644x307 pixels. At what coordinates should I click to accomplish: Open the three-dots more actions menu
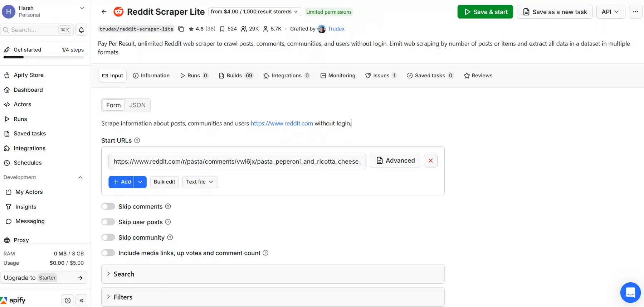click(x=635, y=12)
